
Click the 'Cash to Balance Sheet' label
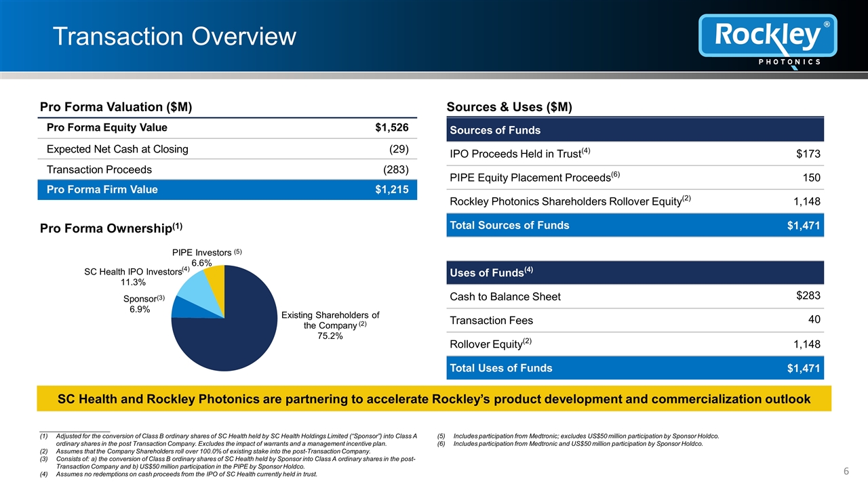(x=505, y=297)
